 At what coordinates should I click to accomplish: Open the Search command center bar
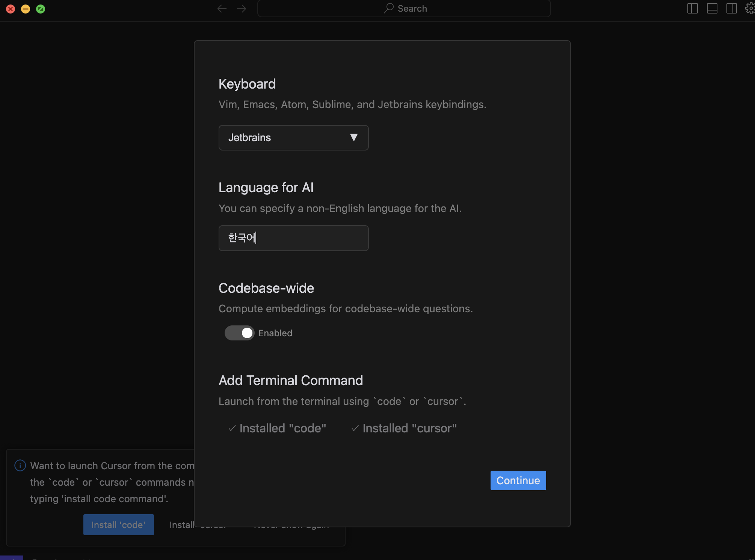click(x=404, y=9)
